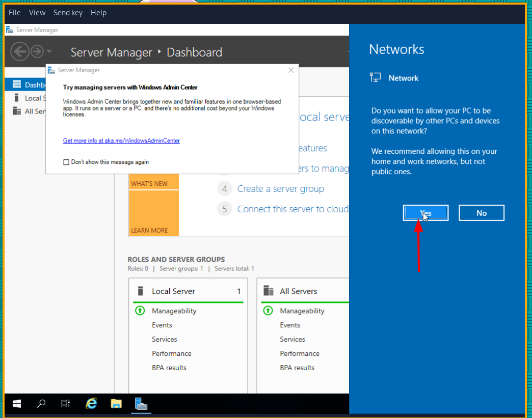Click the All Servers tile icon
532x418 pixels.
click(269, 291)
